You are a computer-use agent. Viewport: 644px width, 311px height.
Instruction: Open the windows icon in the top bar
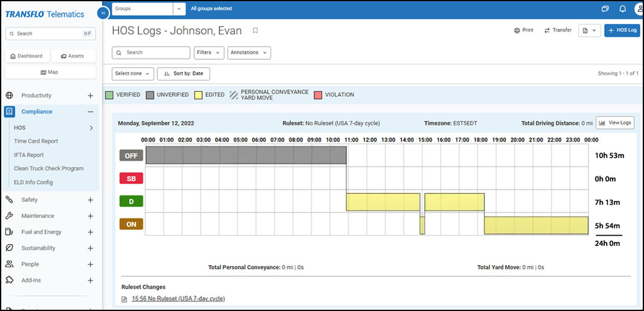[x=605, y=9]
